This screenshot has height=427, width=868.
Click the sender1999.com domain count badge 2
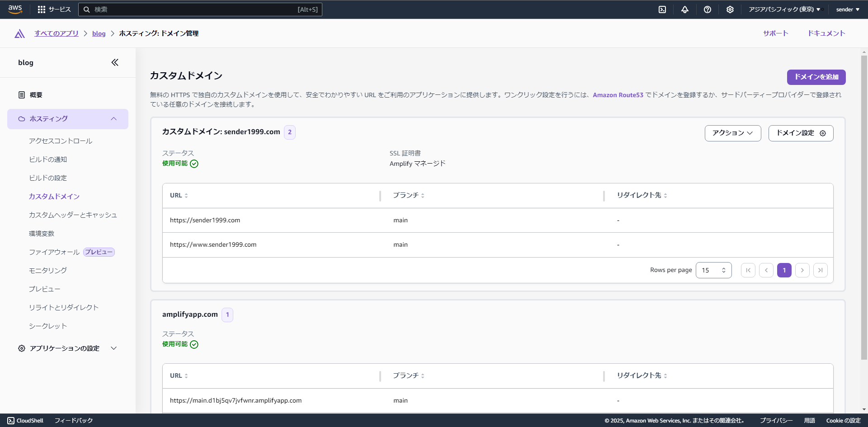tap(290, 132)
